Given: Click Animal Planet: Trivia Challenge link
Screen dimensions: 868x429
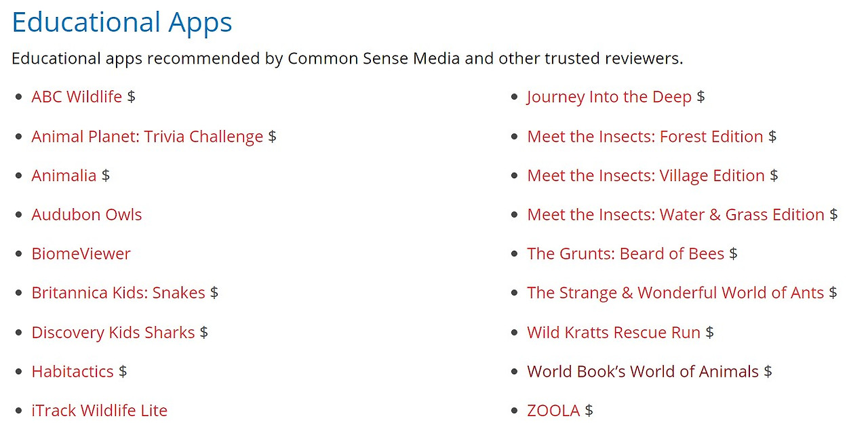Looking at the screenshot, I should pyautogui.click(x=147, y=136).
